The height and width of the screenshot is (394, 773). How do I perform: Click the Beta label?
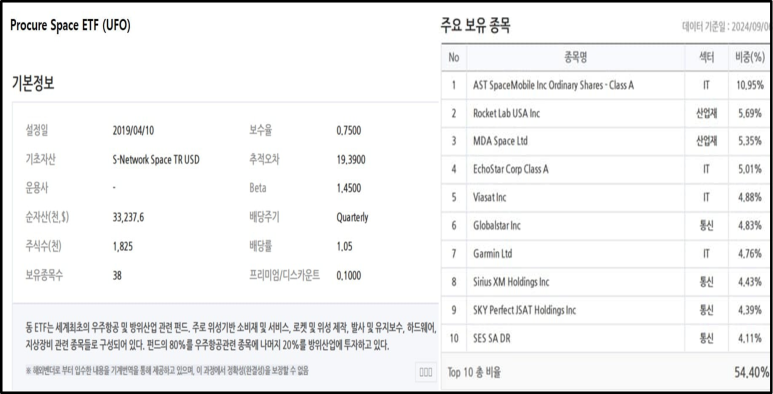pyautogui.click(x=258, y=188)
